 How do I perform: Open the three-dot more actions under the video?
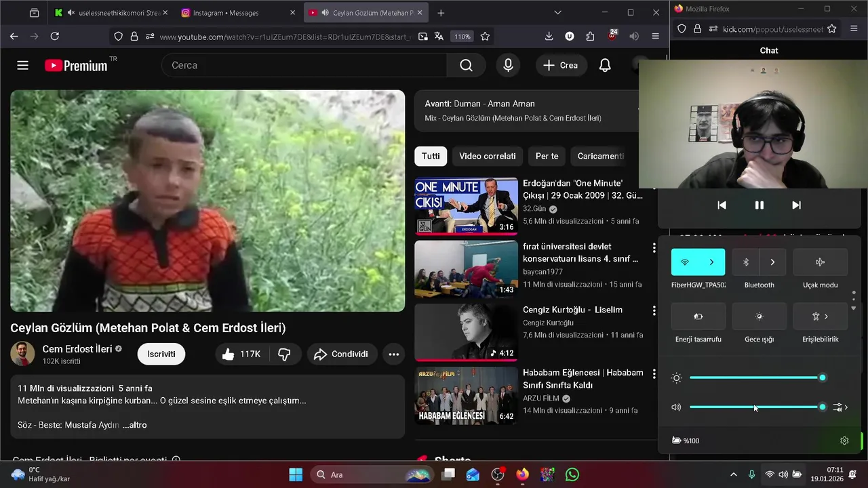pos(394,354)
